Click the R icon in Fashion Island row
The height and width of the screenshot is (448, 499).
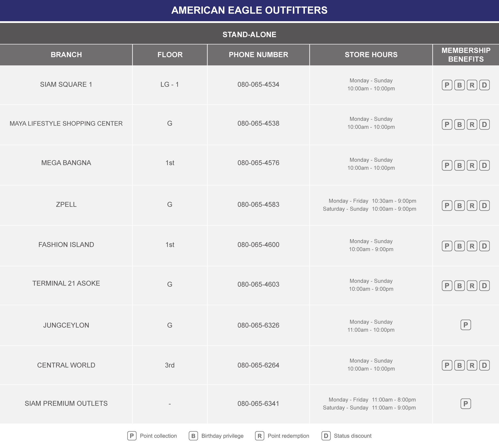pos(472,246)
